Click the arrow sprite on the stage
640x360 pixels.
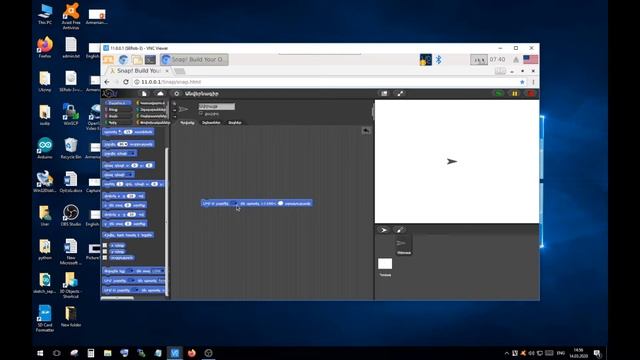coord(451,161)
